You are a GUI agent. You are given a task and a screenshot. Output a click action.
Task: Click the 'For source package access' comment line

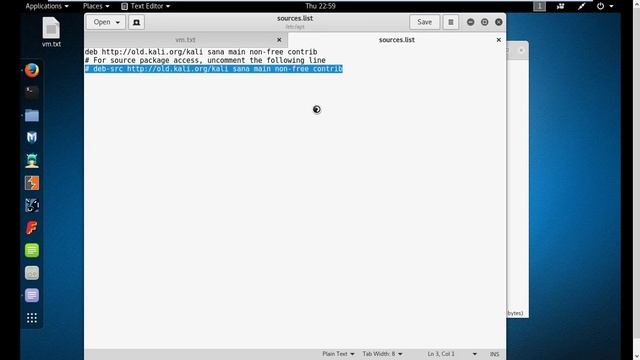coord(205,60)
